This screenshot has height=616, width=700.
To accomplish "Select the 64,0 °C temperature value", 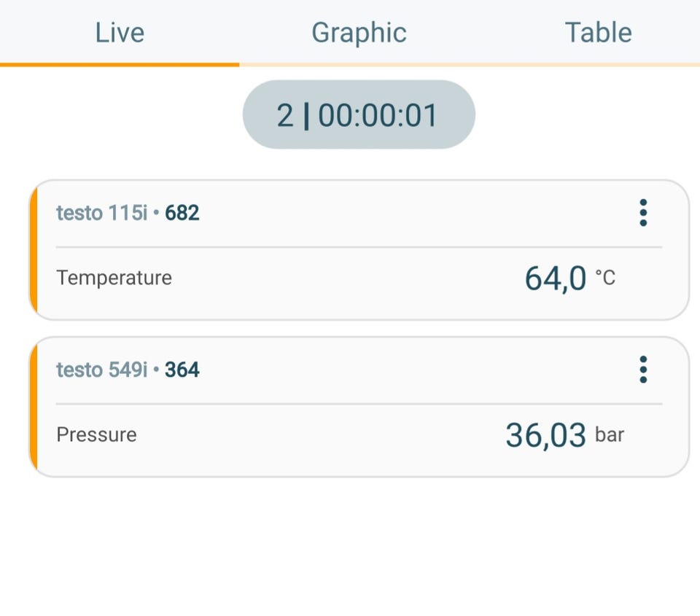I will pyautogui.click(x=569, y=278).
